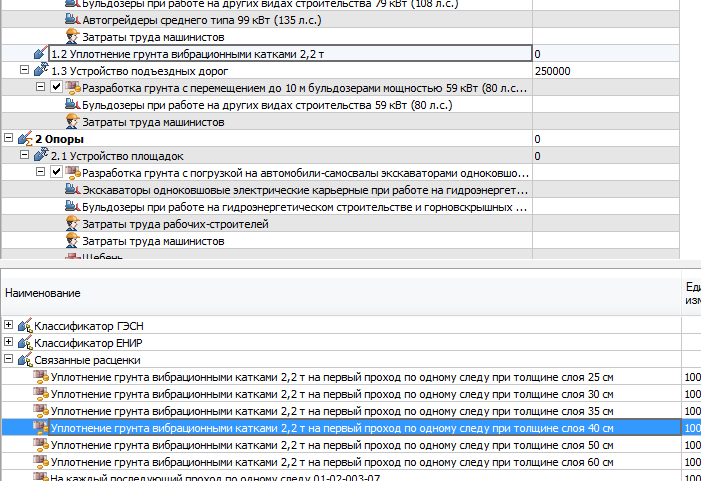Collapse Связанные расценки

click(8, 359)
